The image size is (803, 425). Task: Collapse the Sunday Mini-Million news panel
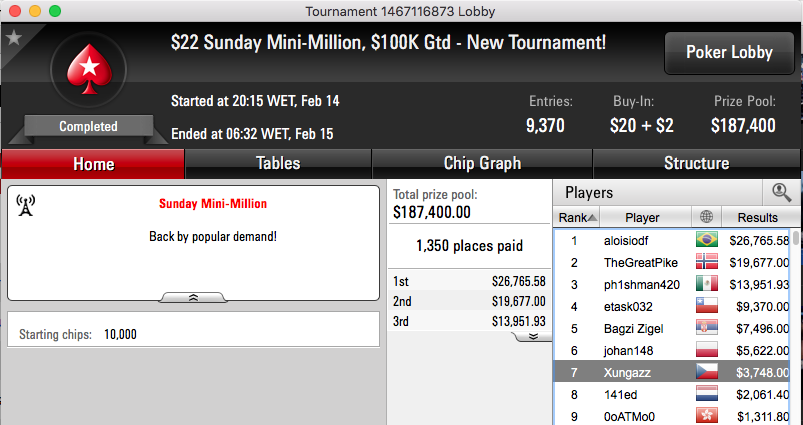pyautogui.click(x=193, y=298)
